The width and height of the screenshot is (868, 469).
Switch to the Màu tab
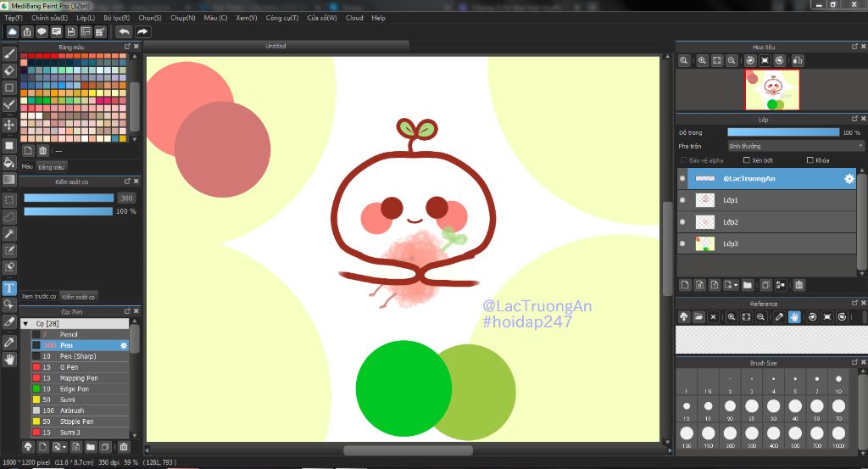[x=27, y=167]
